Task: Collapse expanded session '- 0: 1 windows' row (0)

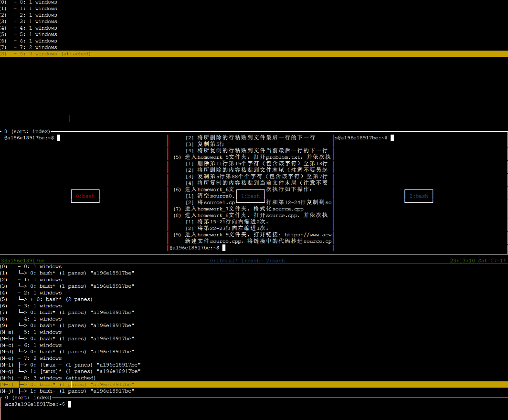Action: pos(20,266)
